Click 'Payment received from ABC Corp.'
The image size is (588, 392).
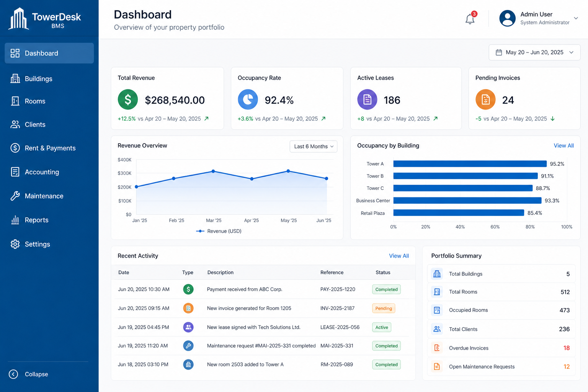[x=245, y=289]
